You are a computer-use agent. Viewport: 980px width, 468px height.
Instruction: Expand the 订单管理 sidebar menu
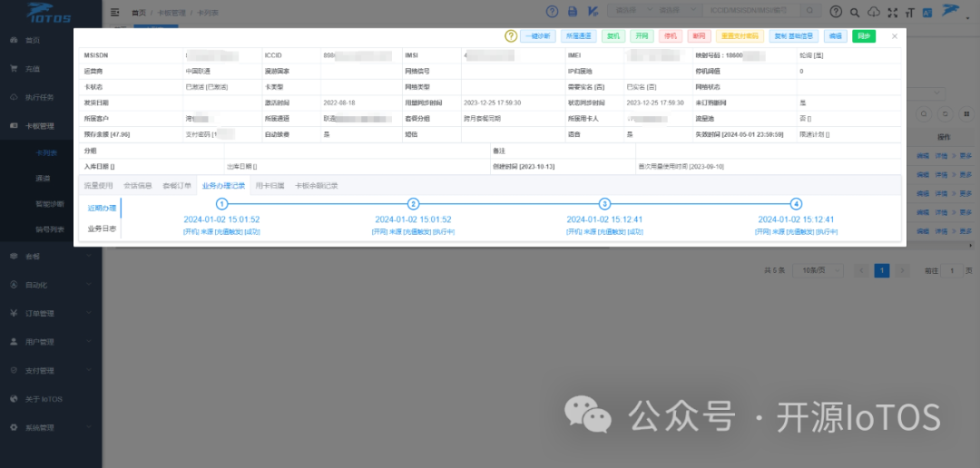(x=51, y=313)
